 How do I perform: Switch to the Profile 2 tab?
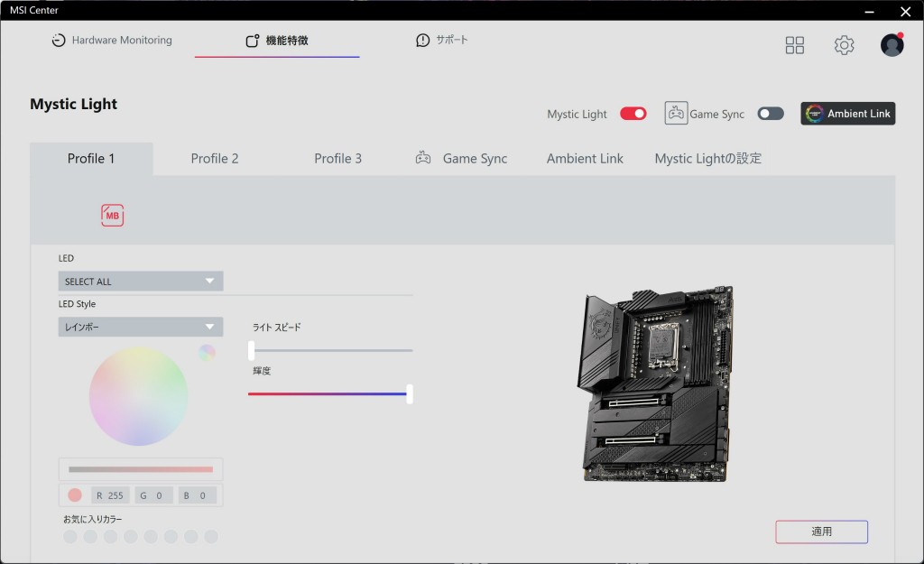pyautogui.click(x=215, y=159)
